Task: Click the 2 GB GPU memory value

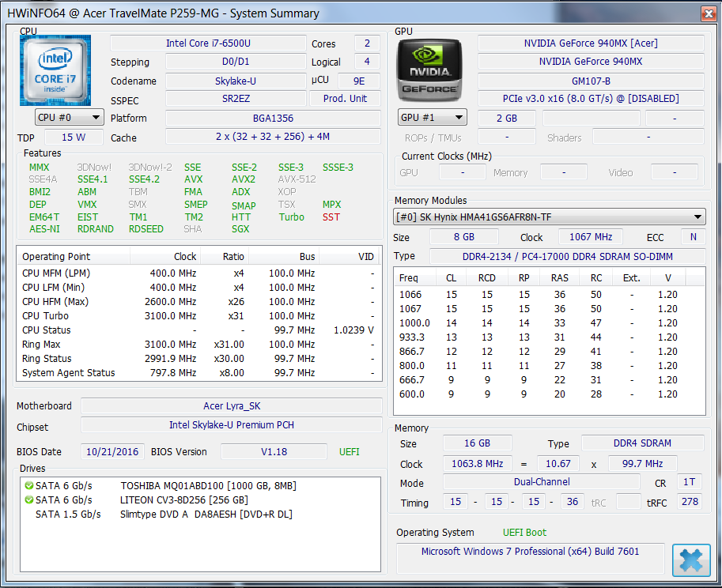Action: [506, 119]
